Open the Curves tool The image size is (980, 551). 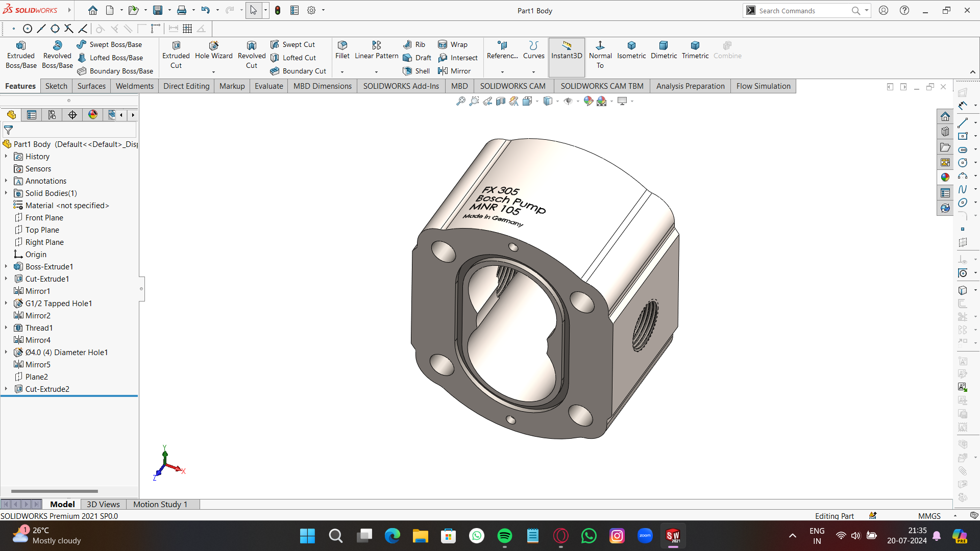coord(534,51)
